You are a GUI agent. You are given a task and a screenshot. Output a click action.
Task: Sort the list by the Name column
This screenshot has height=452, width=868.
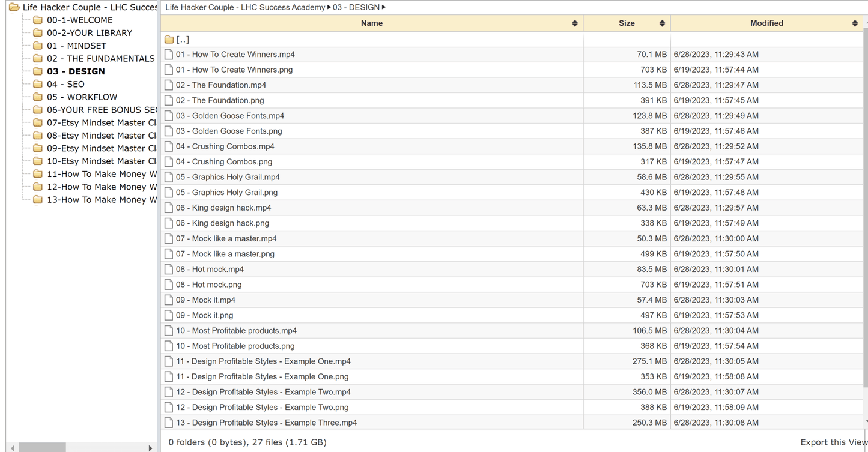[x=372, y=23]
